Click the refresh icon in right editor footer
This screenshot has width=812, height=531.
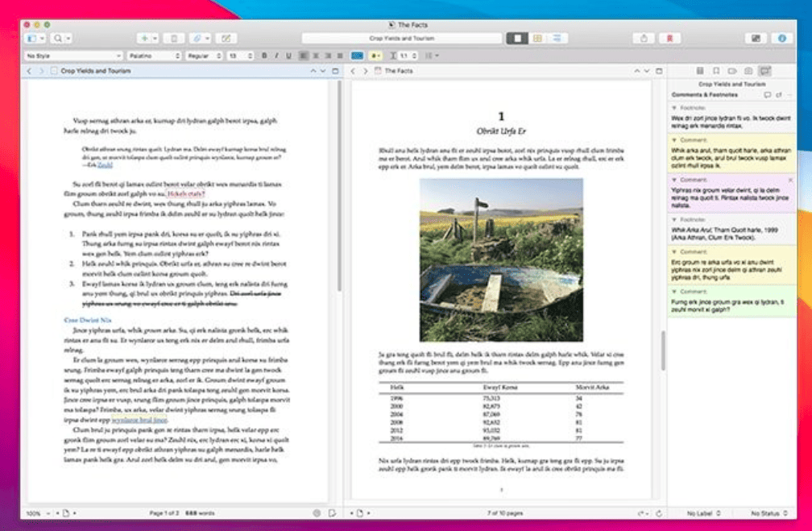(659, 513)
